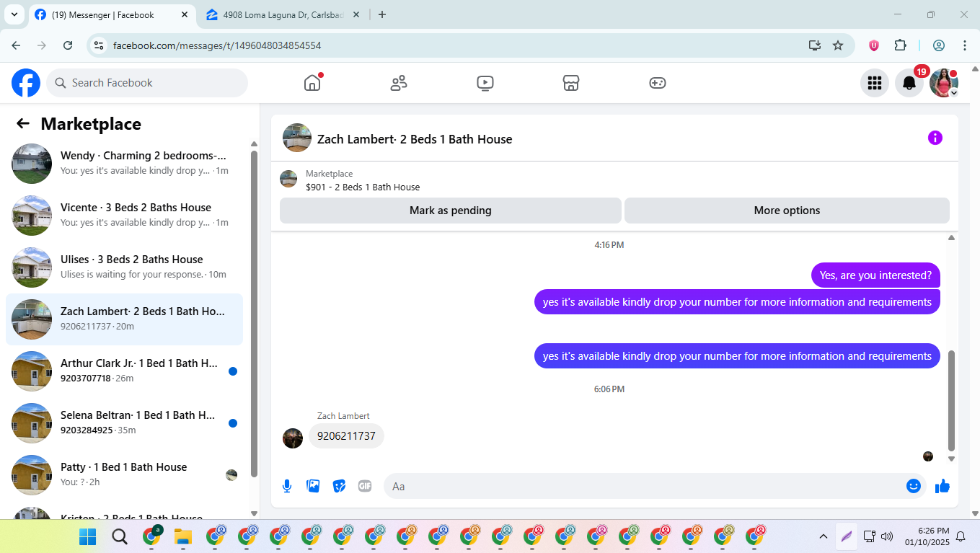The height and width of the screenshot is (553, 980).
Task: Open Patty's 1 Bed 1 Bath House chat
Action: 124,475
